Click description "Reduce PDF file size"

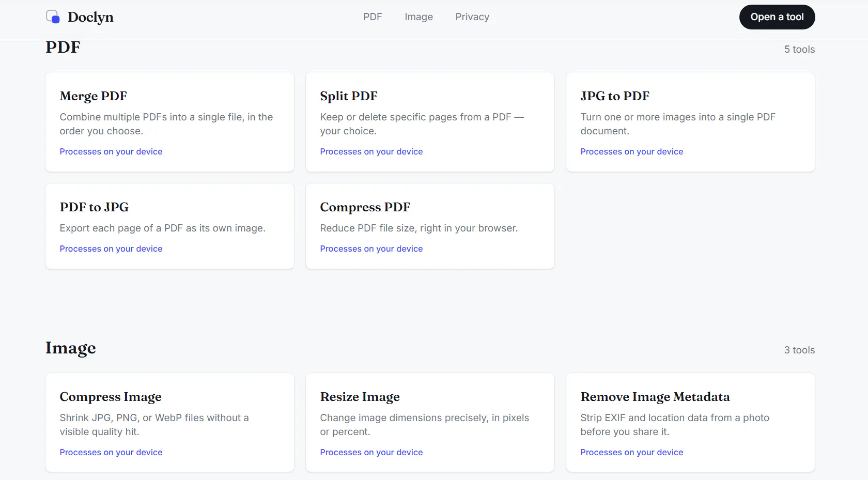419,228
